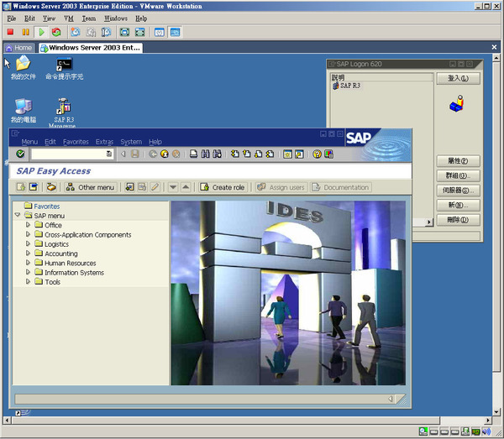Viewport: 504px width, 439px height.
Task: Open the VMware Snapshot Manager icon
Action: point(106,32)
